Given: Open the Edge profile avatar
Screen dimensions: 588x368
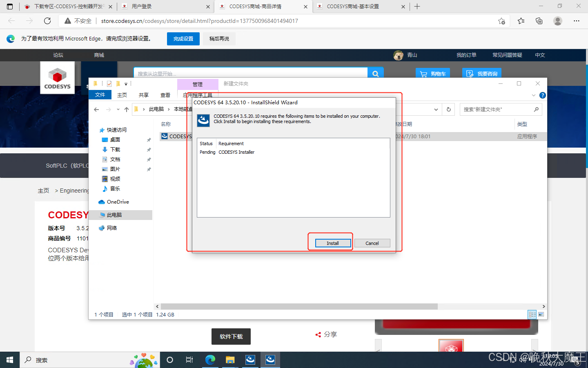Looking at the screenshot, I should (557, 21).
